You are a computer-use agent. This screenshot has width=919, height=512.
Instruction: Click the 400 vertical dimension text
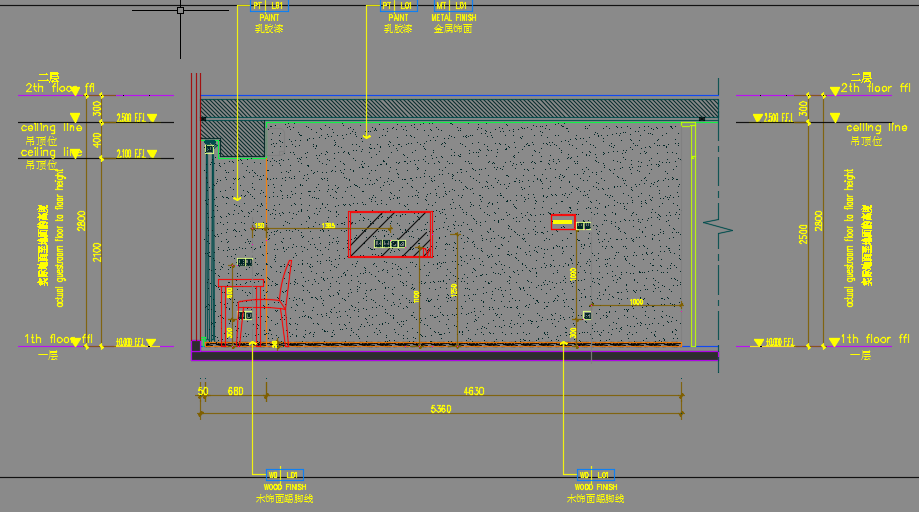[x=97, y=140]
